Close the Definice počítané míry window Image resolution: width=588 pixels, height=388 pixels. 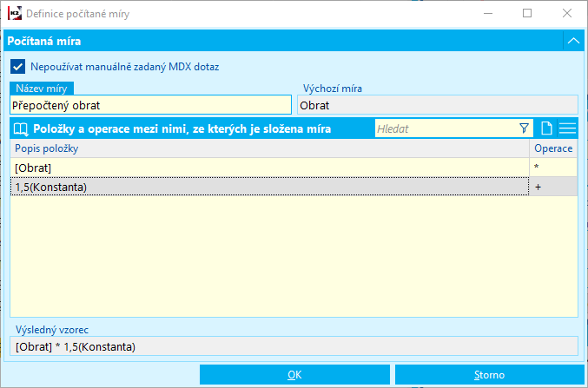pyautogui.click(x=567, y=14)
